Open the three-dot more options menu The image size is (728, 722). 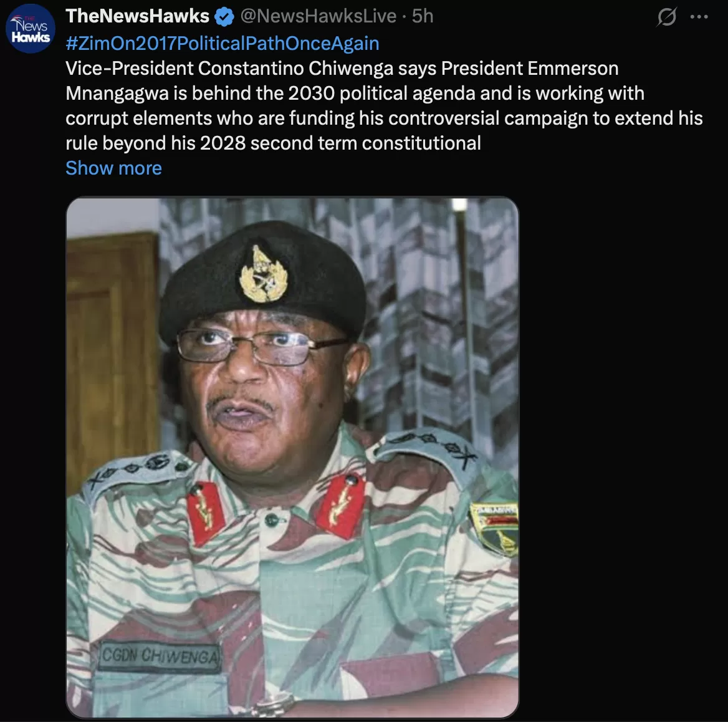pos(699,17)
